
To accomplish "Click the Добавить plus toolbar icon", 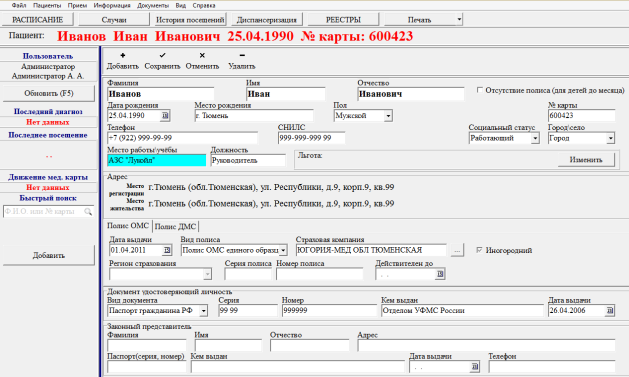I will tap(122, 55).
